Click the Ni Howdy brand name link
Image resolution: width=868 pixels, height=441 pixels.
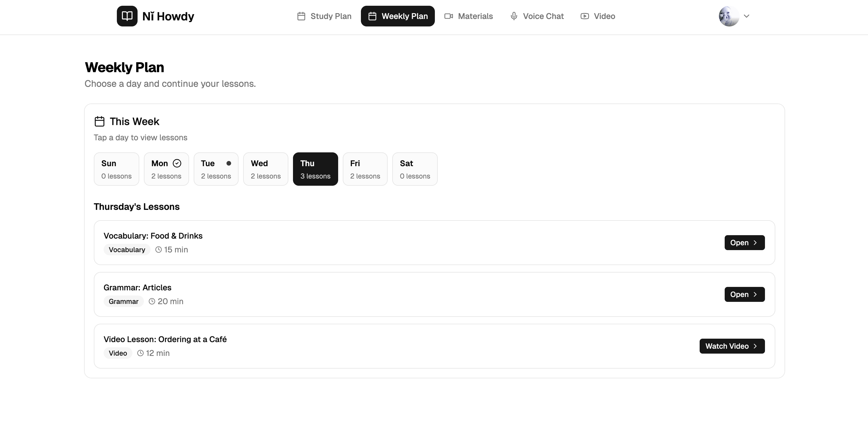point(168,16)
